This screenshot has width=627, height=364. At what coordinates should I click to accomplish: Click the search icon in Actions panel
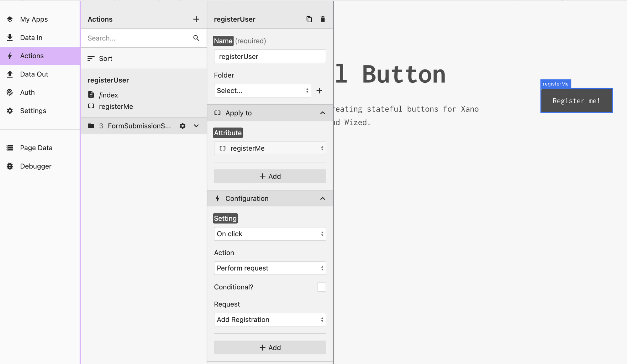(196, 38)
